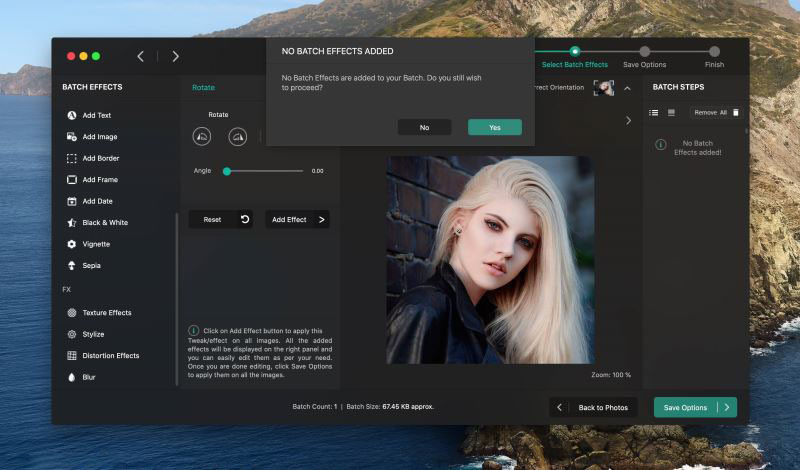This screenshot has height=470, width=800.
Task: Click the Remove All trash icon
Action: 736,113
